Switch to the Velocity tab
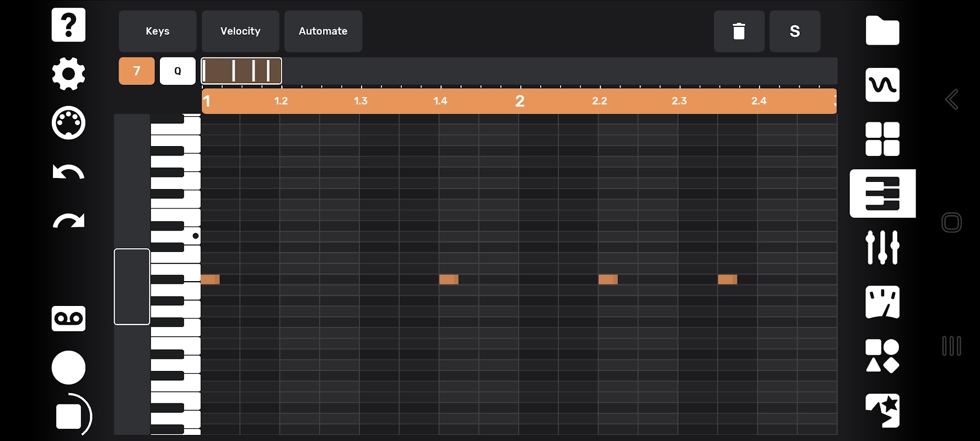980x441 pixels. pyautogui.click(x=240, y=31)
